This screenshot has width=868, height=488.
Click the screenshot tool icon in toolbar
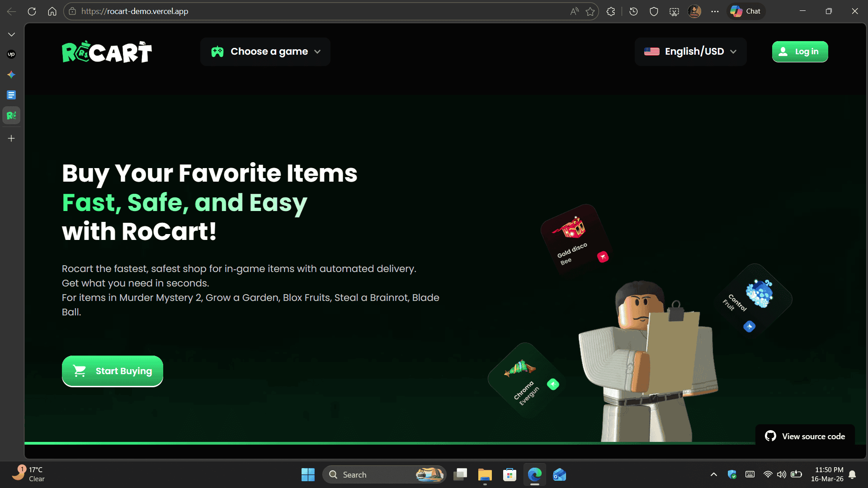pos(674,11)
